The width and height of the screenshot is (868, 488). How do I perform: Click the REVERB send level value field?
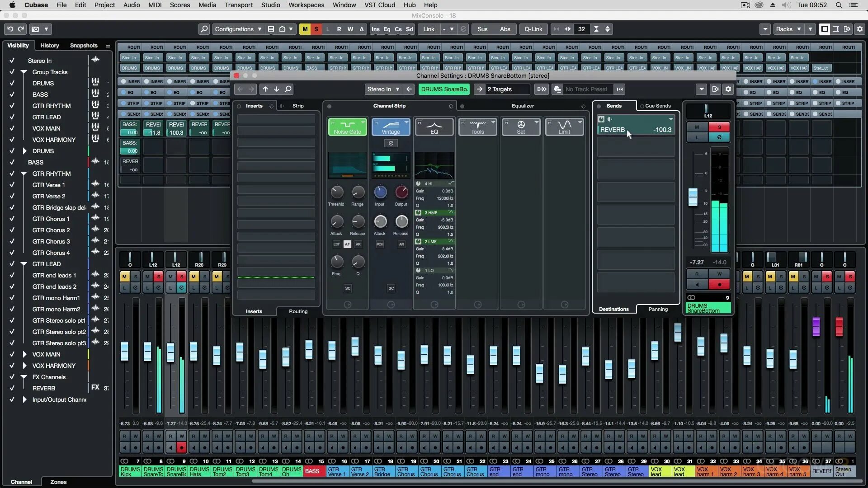coord(662,130)
